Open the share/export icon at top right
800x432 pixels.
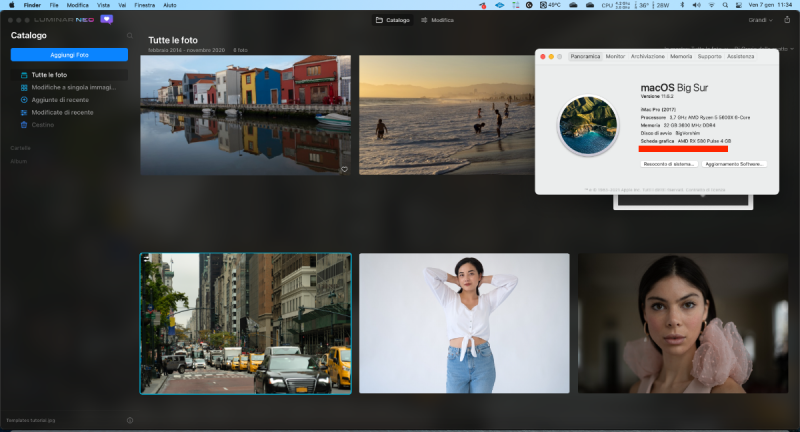(x=787, y=20)
